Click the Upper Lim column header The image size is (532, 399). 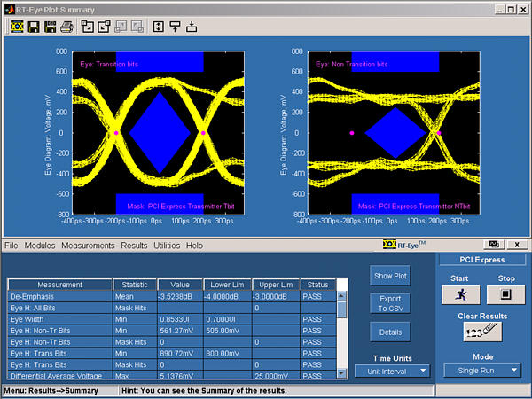(x=276, y=285)
